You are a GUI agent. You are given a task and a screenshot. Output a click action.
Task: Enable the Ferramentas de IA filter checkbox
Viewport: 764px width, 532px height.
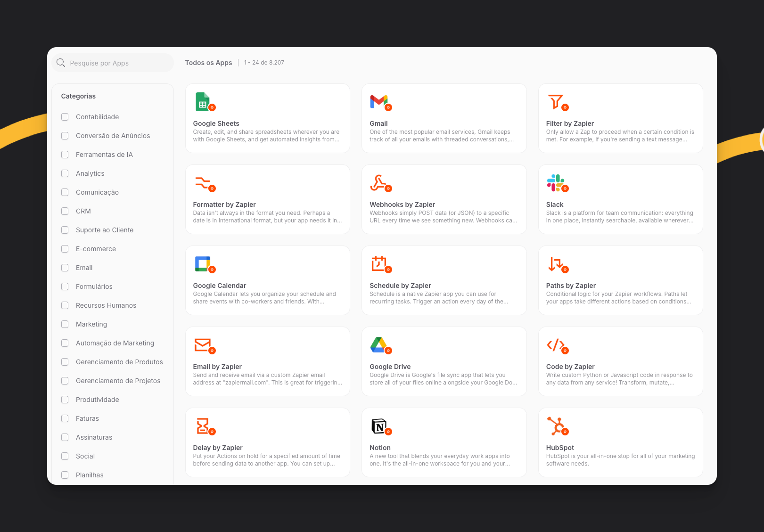click(65, 155)
